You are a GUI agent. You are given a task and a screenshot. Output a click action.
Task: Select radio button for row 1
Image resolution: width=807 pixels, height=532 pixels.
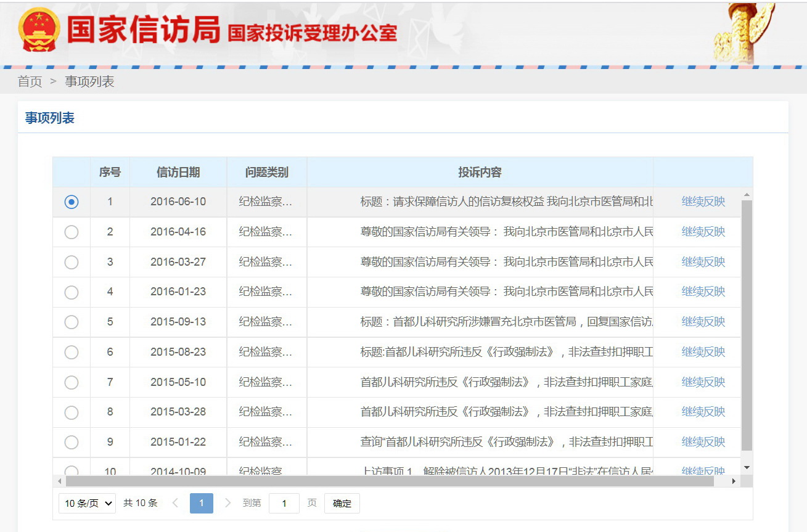(x=72, y=202)
